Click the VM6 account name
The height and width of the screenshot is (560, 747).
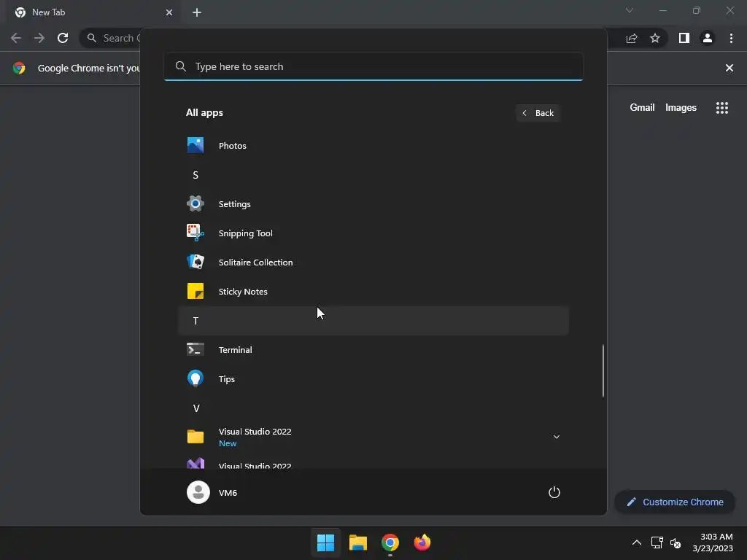click(x=228, y=493)
